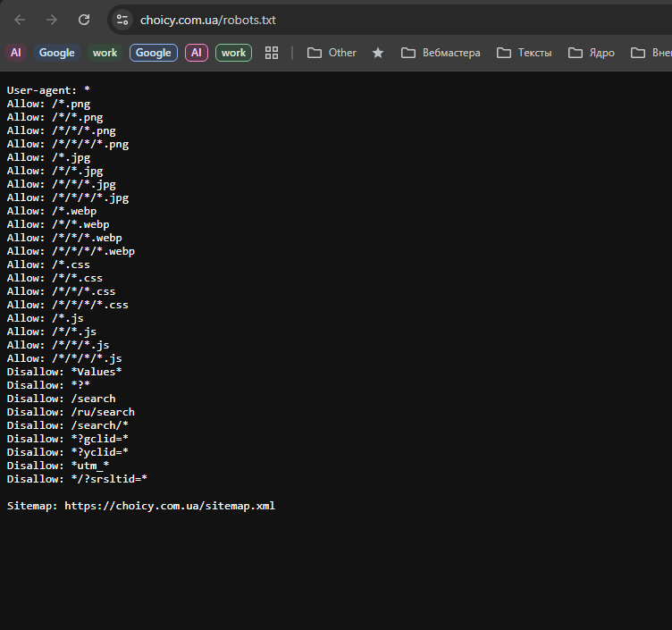
Task: Click the 'Allow: /*/*/*.css' line
Action: click(62, 291)
